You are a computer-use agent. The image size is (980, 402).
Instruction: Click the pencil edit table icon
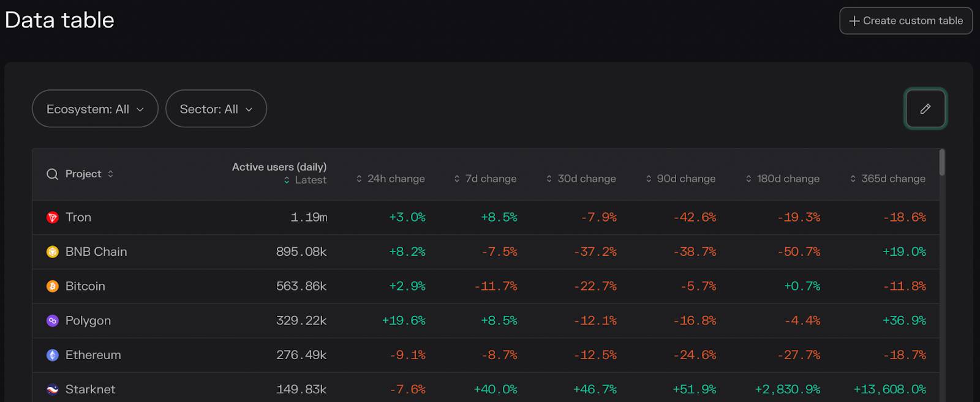925,109
